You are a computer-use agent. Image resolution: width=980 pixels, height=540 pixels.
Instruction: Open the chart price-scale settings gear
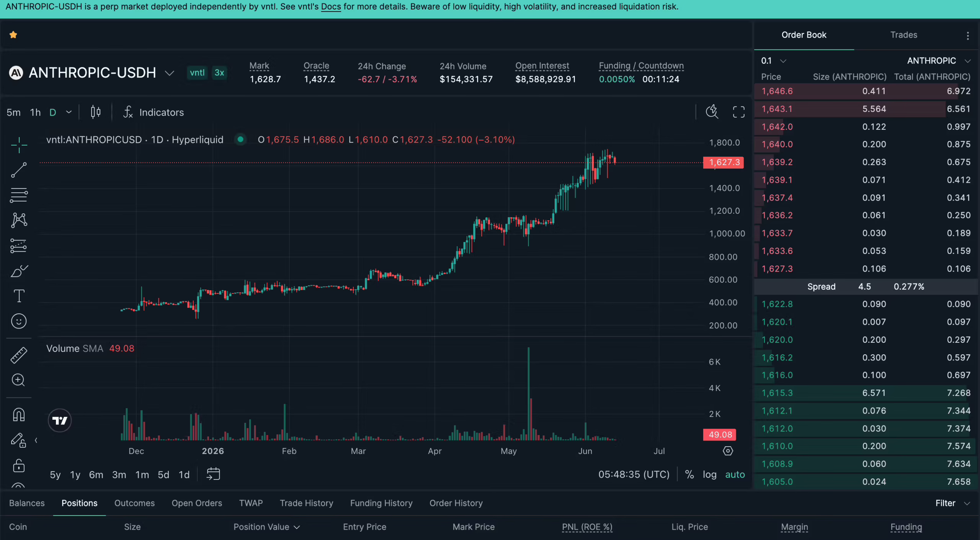[x=728, y=451]
